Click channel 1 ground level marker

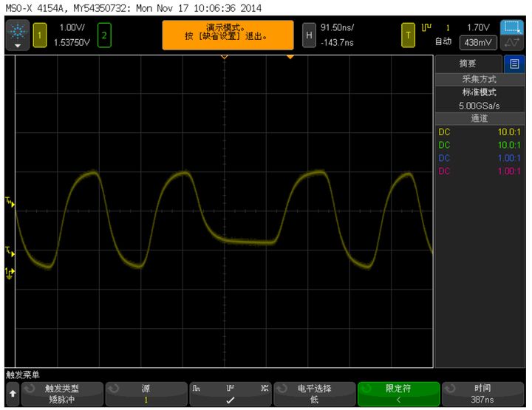[10, 273]
